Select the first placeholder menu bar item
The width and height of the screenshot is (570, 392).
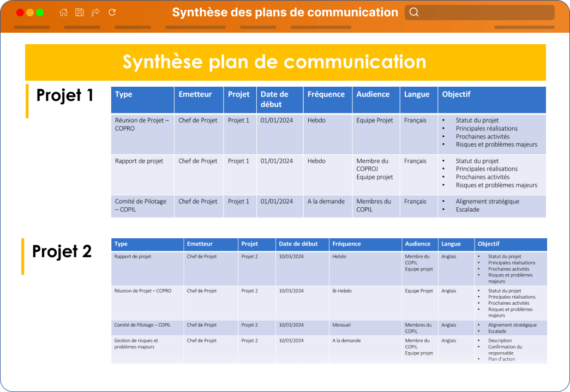click(32, 27)
